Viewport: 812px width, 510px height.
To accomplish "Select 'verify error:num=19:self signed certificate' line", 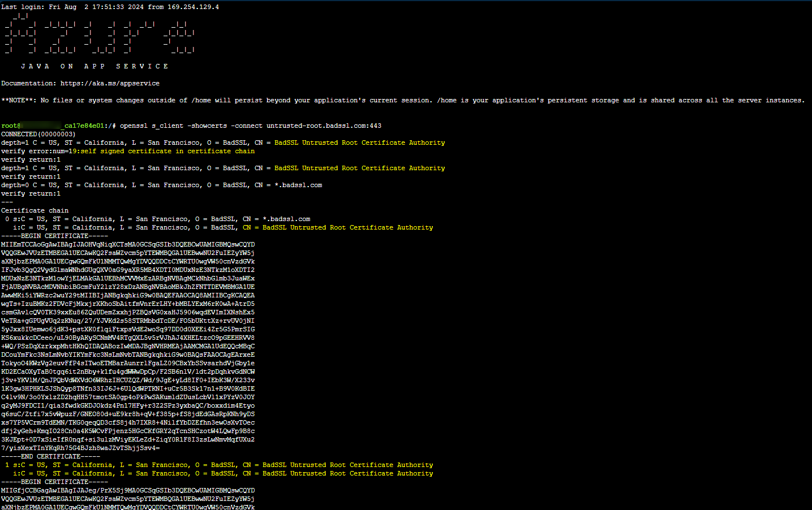I will coord(128,151).
